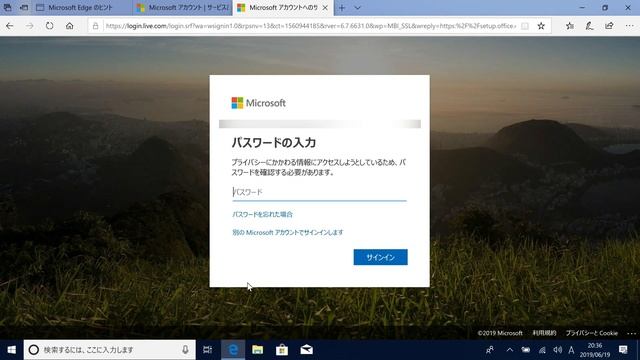
Task: Open Edge Settings and more menu
Action: click(629, 26)
